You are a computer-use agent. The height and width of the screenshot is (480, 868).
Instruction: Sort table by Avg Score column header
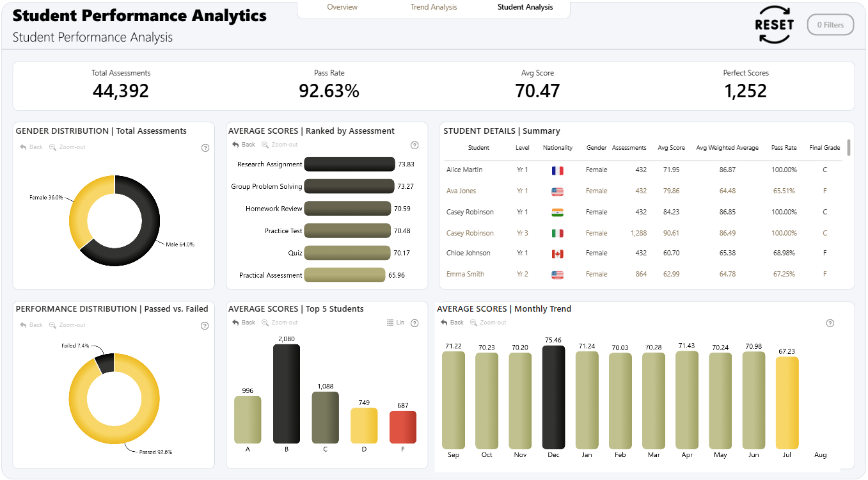[x=671, y=148]
